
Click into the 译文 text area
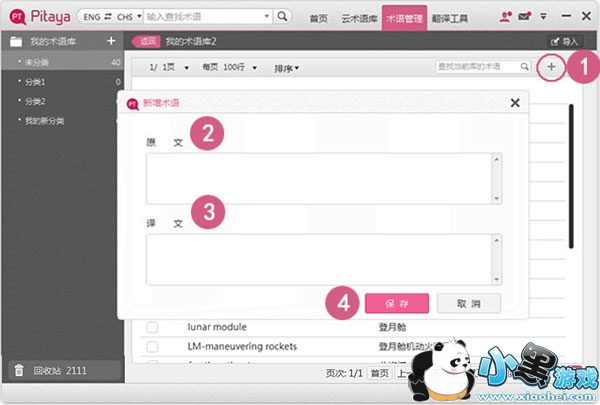point(318,260)
